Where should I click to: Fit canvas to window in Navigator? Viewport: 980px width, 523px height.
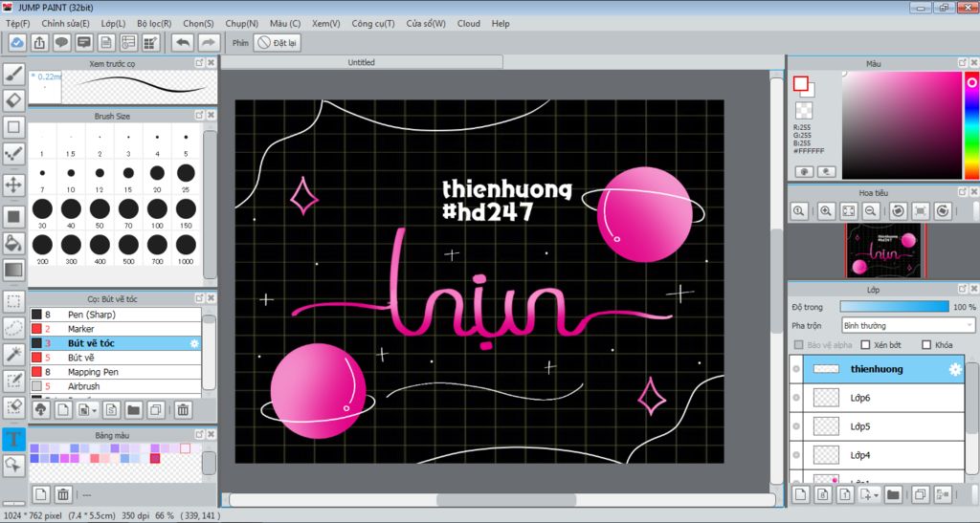(x=848, y=211)
